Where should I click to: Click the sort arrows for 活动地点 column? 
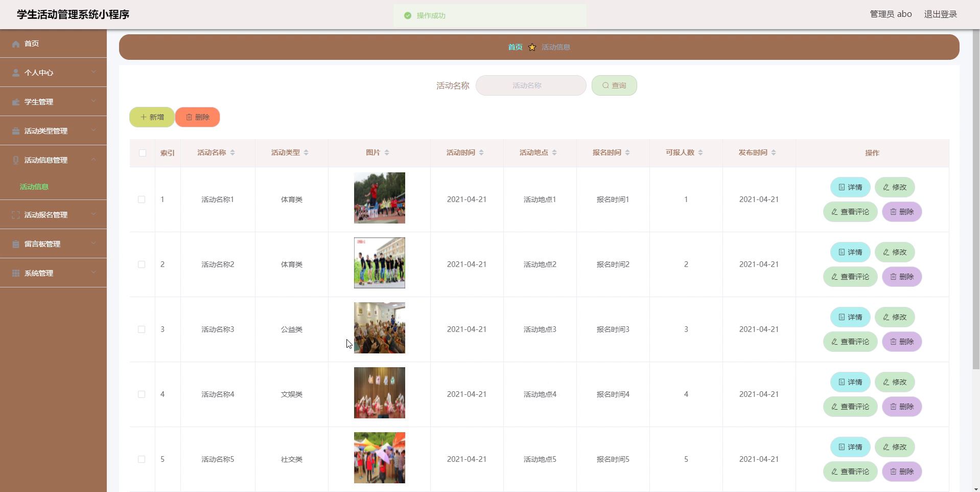pyautogui.click(x=554, y=152)
